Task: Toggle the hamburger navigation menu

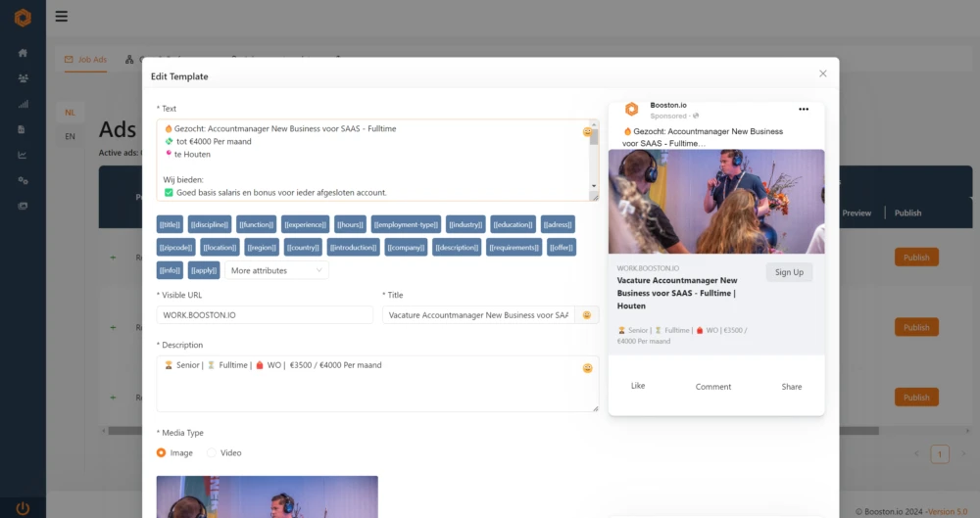Action: 62,16
